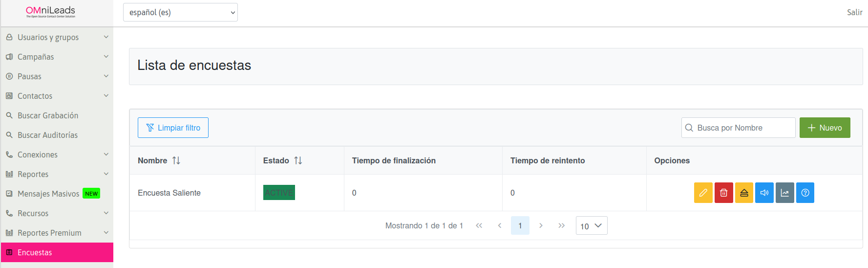
Task: Click the Limpiar filtro button
Action: point(173,128)
